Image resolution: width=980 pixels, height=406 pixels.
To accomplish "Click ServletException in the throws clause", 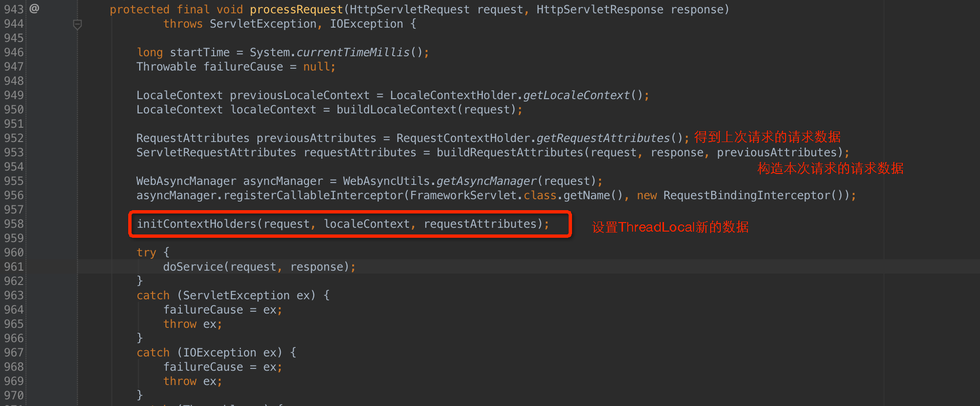I will point(263,24).
